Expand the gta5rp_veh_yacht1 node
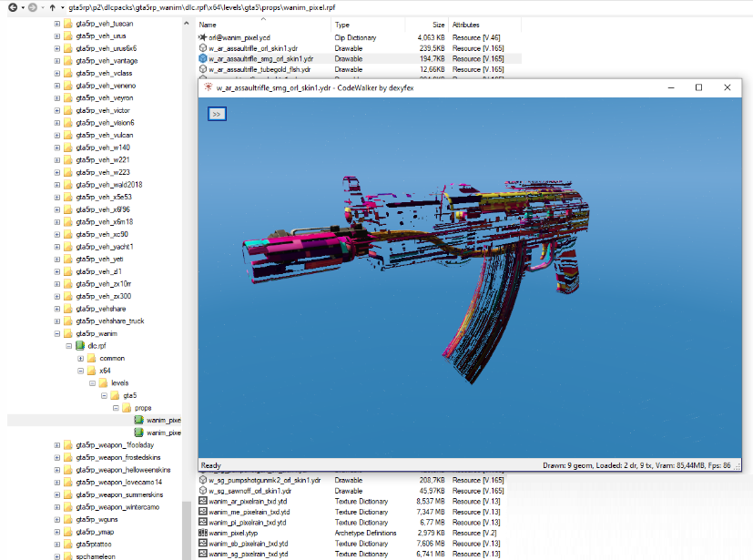Image resolution: width=753 pixels, height=560 pixels. coord(57,247)
